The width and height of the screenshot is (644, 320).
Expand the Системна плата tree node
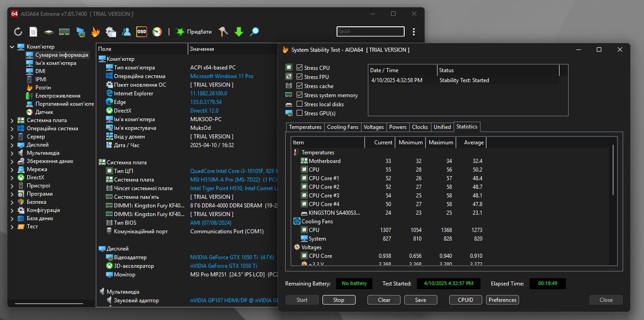pos(12,120)
